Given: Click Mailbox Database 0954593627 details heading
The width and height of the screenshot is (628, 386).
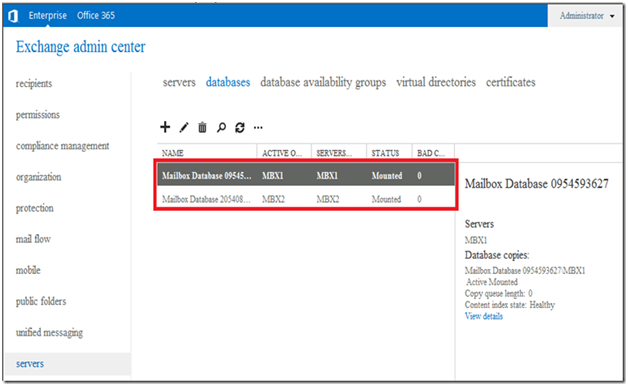Looking at the screenshot, I should tap(537, 184).
